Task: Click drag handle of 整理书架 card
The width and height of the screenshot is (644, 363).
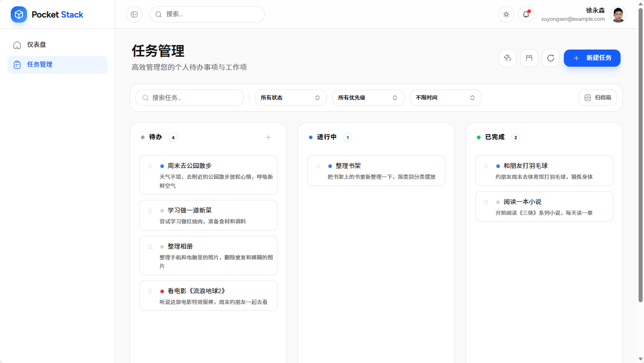Action: [x=318, y=166]
